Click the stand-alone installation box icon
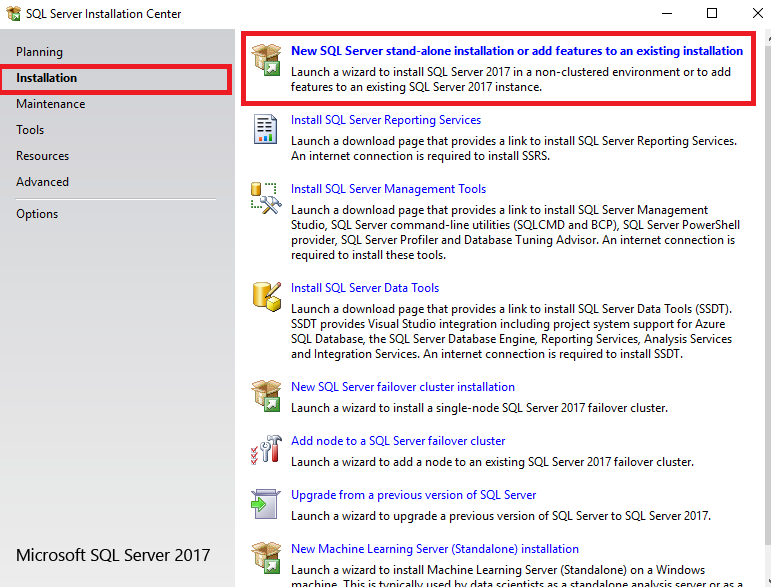 click(266, 60)
